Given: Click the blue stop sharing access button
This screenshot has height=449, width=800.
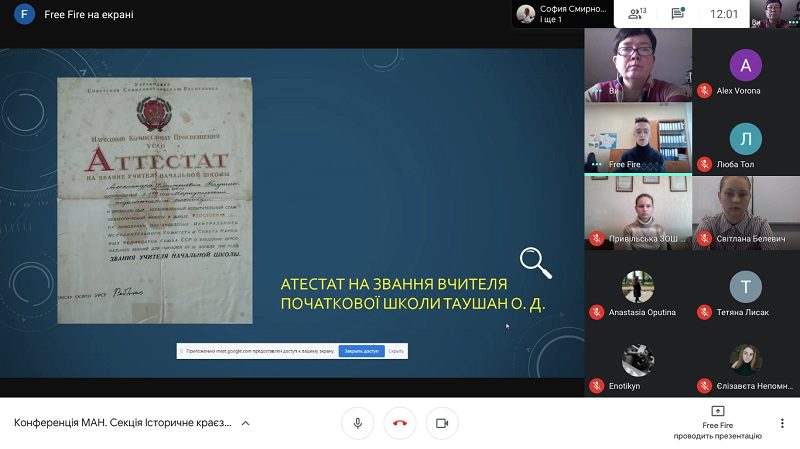Looking at the screenshot, I should point(361,351).
